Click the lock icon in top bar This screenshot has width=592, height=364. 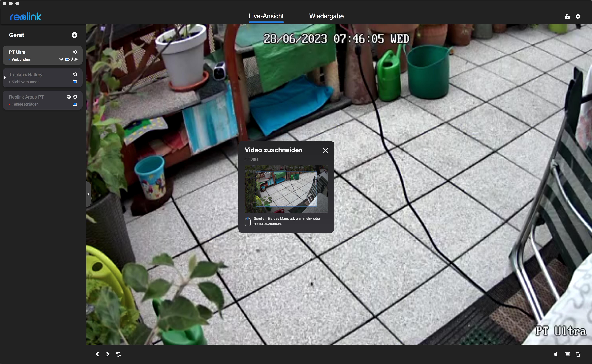click(567, 16)
